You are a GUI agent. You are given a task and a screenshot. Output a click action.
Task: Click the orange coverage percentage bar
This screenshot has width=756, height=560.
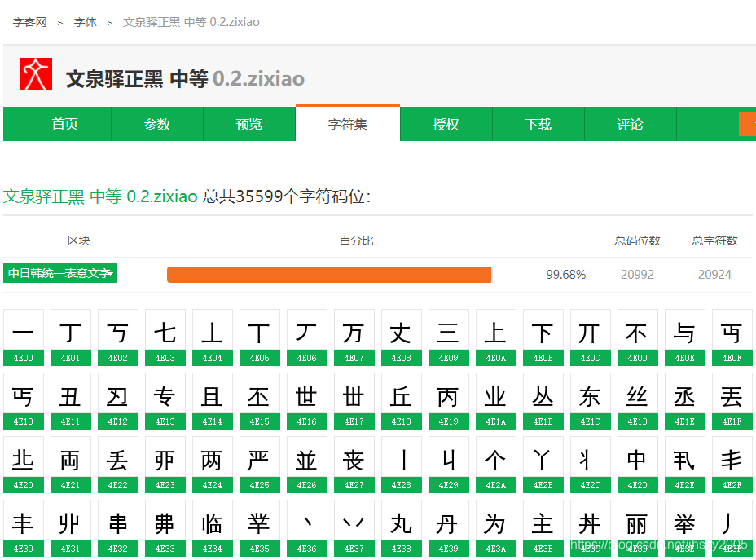(329, 275)
